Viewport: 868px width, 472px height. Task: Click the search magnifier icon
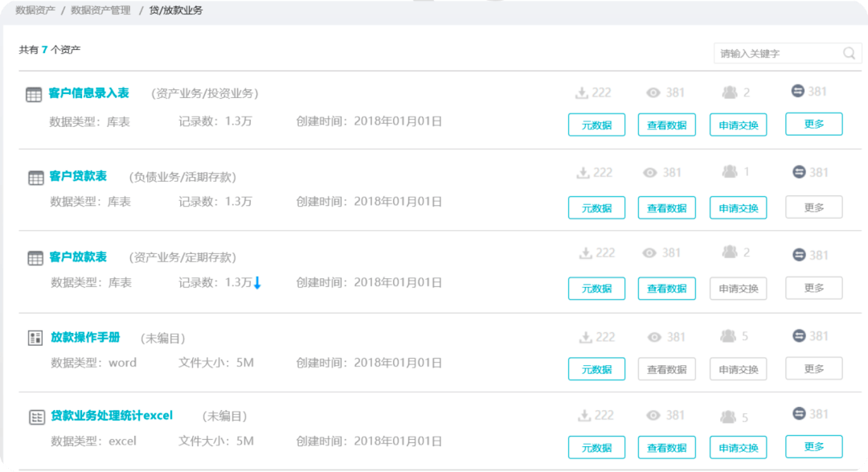[849, 54]
